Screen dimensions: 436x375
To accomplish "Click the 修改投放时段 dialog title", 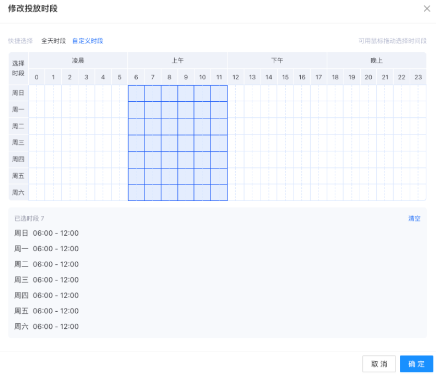I will click(33, 9).
